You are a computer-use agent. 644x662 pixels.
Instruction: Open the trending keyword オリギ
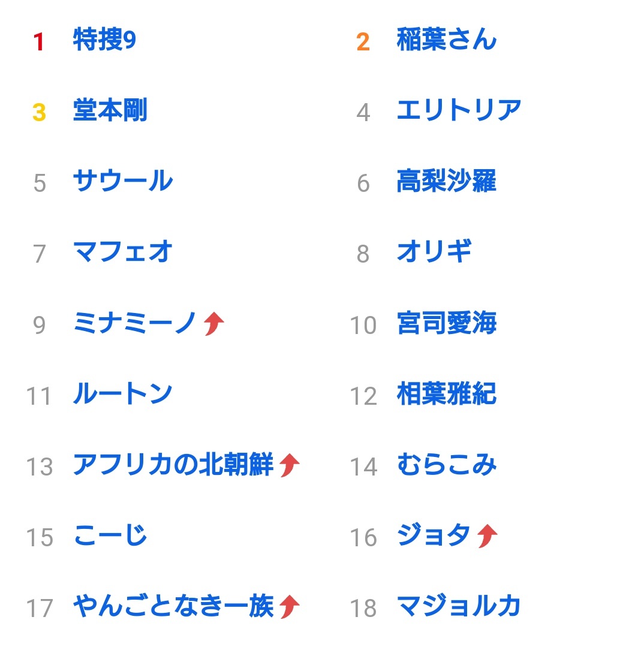[x=434, y=252]
